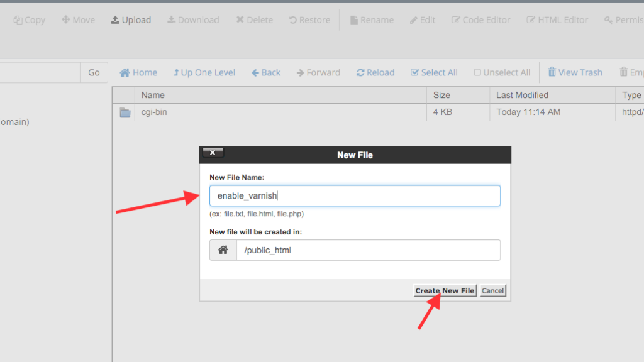644x362 pixels.
Task: Select the Rename toolbar action
Action: (372, 20)
